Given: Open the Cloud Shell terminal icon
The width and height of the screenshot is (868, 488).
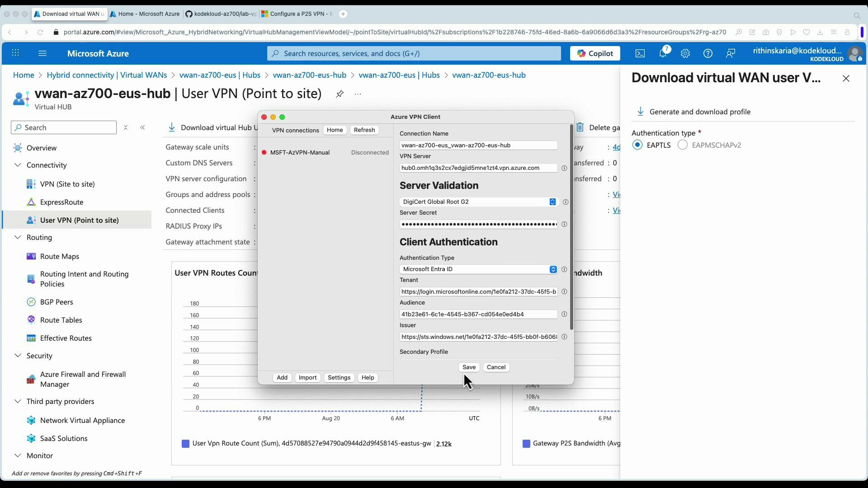Looking at the screenshot, I should (640, 53).
